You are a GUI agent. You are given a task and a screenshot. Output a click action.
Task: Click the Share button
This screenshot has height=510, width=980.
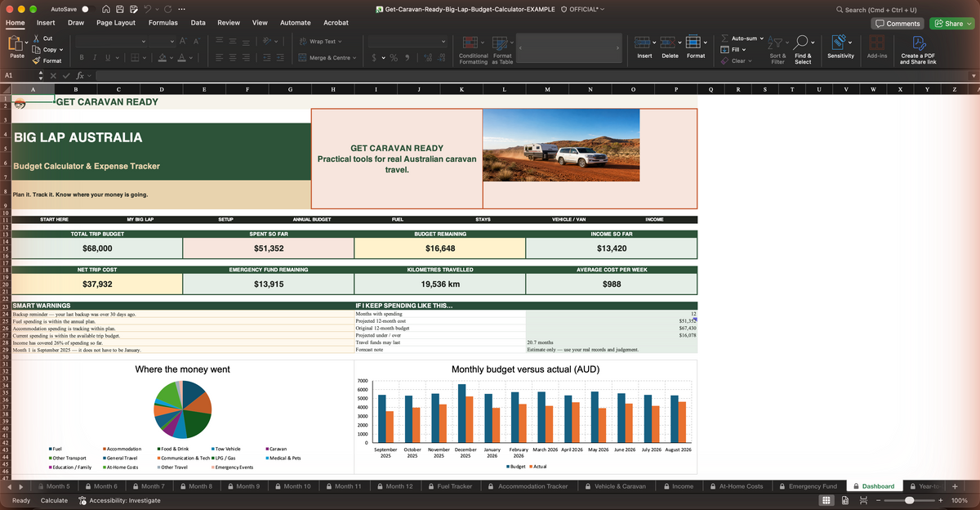pos(952,23)
